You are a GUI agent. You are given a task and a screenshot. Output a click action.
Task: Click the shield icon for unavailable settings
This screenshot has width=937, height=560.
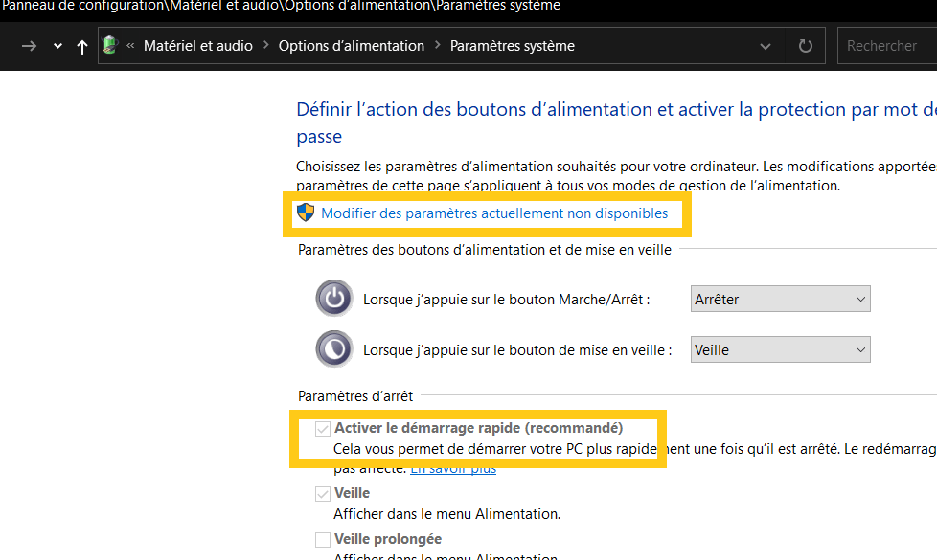point(306,213)
